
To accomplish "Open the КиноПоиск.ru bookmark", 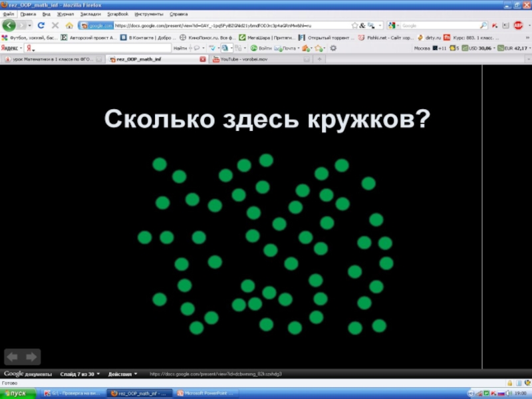I will [x=207, y=38].
